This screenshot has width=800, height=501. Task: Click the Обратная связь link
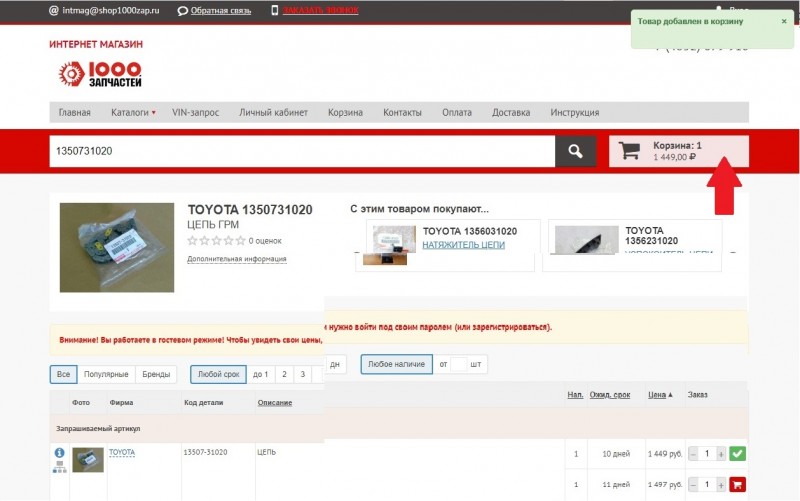pyautogui.click(x=221, y=10)
